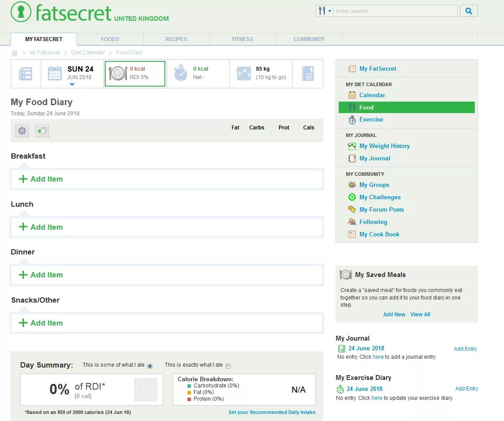Click My Fatsecret in breadcrumb
Viewport: 504px width, 421px height.
[45, 52]
